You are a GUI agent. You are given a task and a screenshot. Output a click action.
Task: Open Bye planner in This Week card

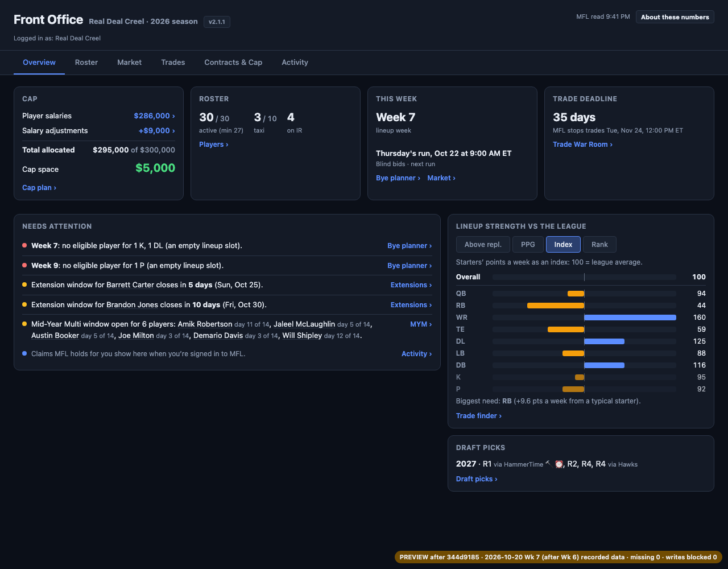tap(398, 178)
